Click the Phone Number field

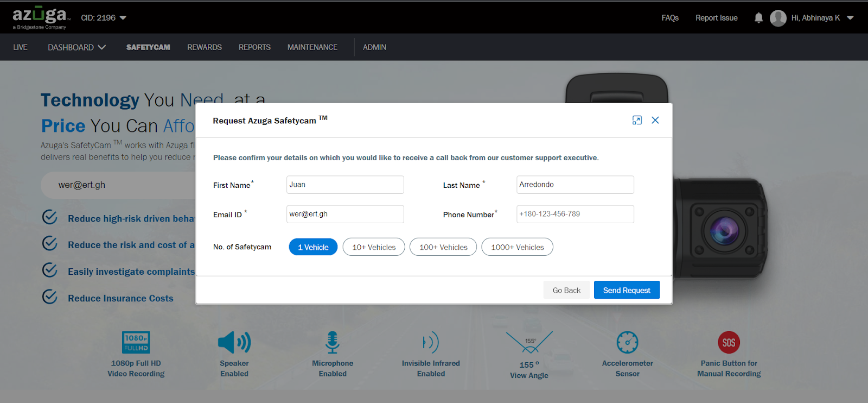tap(575, 214)
